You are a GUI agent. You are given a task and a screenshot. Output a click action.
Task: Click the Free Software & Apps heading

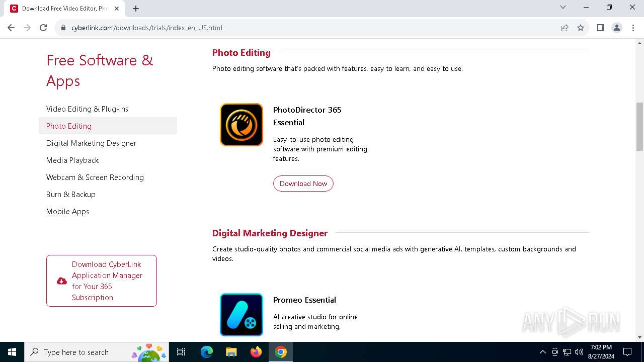coord(100,70)
